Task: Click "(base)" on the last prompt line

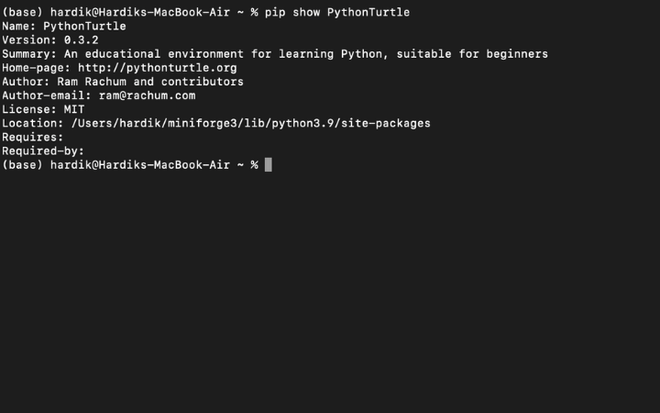Action: pyautogui.click(x=22, y=165)
